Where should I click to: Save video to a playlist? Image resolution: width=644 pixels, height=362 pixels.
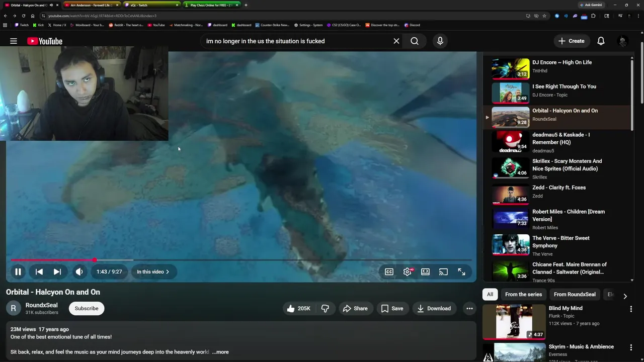392,308
